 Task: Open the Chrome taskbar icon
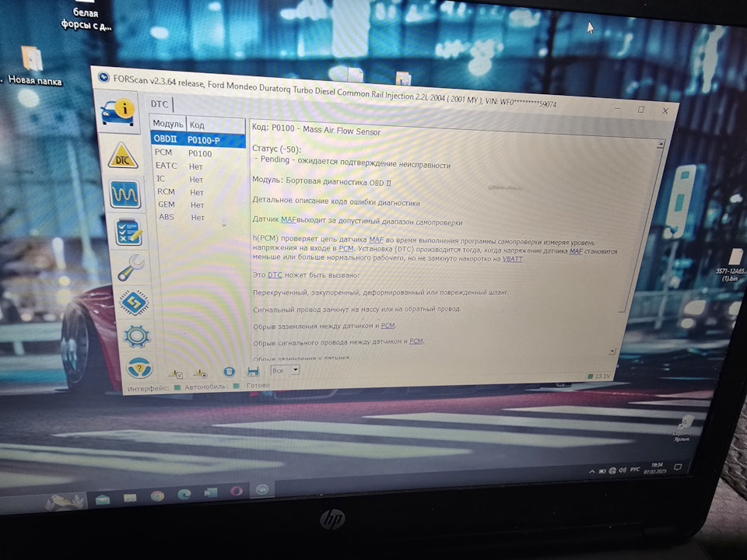click(x=157, y=496)
